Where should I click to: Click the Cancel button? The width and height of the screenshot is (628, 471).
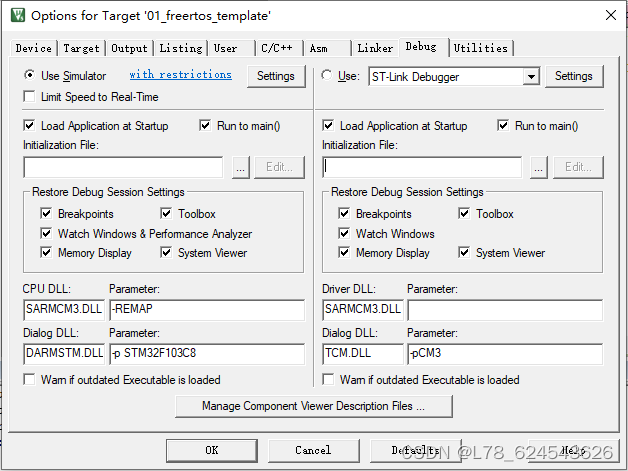click(313, 450)
